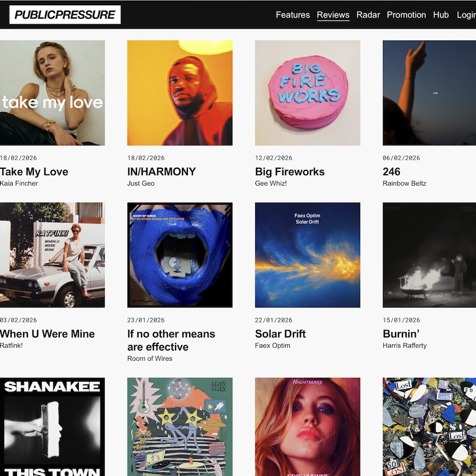Open the Promotion page link

pos(406,15)
